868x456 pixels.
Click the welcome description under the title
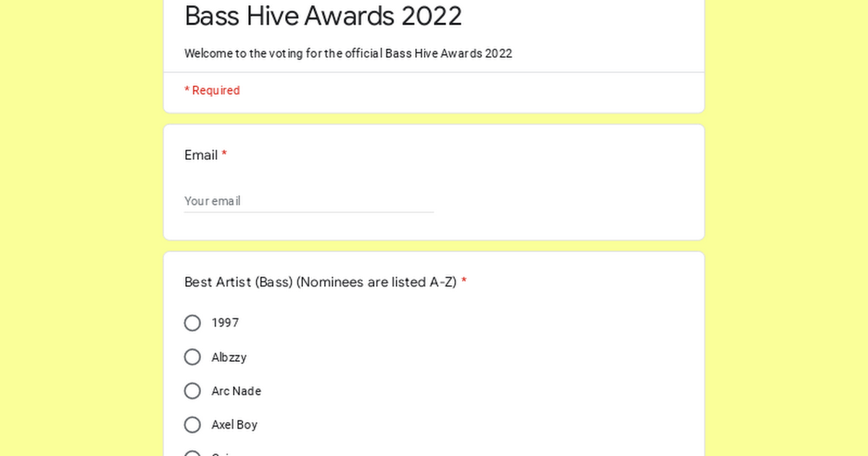point(348,54)
